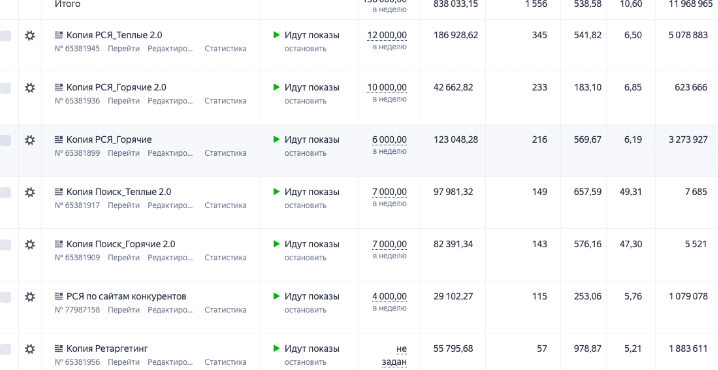
Task: Click Перейти under Копия РСЯ_Теплые 2.0
Action: pos(124,49)
